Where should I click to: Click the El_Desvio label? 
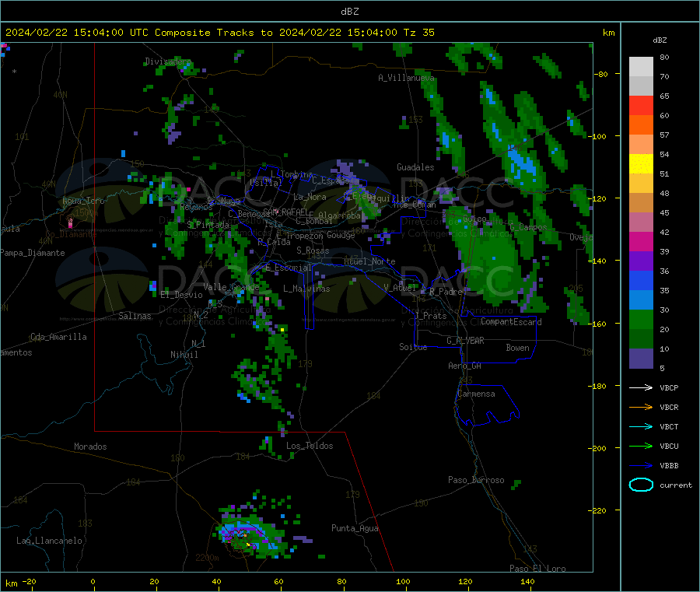click(x=181, y=295)
